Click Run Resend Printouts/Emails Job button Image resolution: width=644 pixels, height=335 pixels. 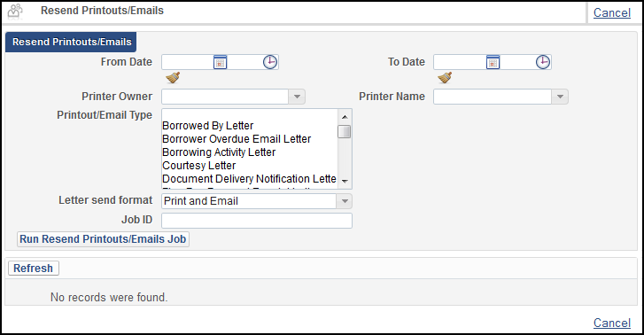click(103, 238)
